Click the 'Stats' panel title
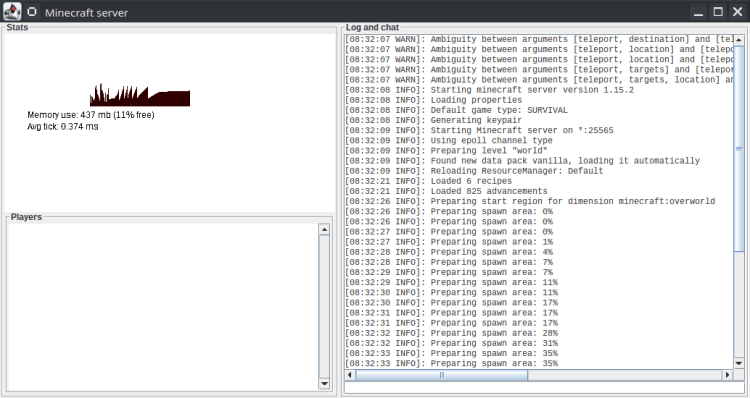This screenshot has height=398, width=750. pos(17,27)
